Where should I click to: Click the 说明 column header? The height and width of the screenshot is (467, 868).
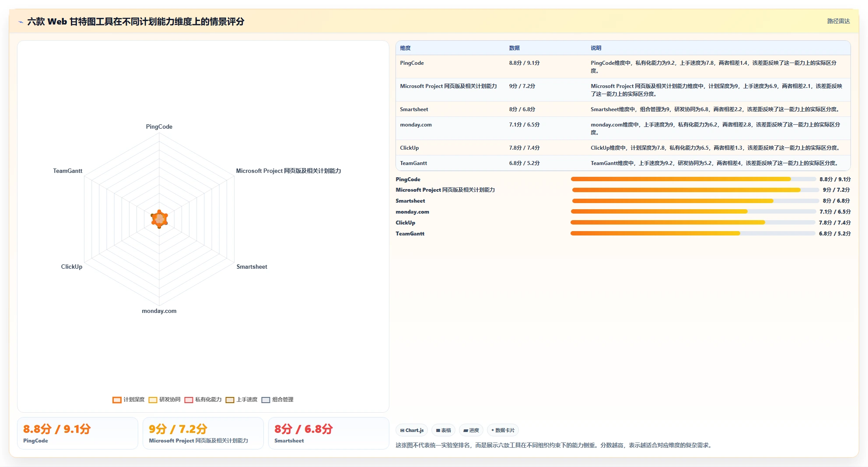(x=596, y=48)
